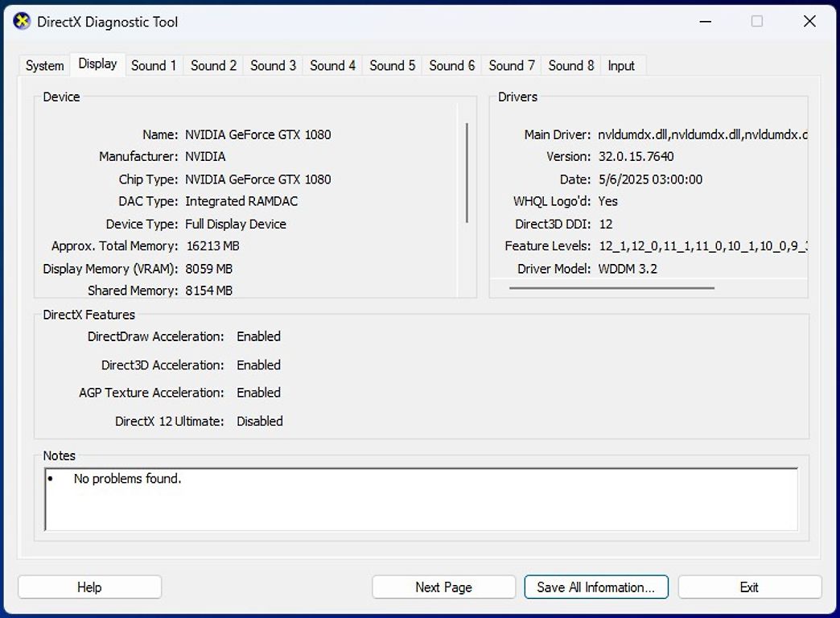The height and width of the screenshot is (618, 840).
Task: Click the Drivers panel horizontal scrollbar
Action: [611, 288]
